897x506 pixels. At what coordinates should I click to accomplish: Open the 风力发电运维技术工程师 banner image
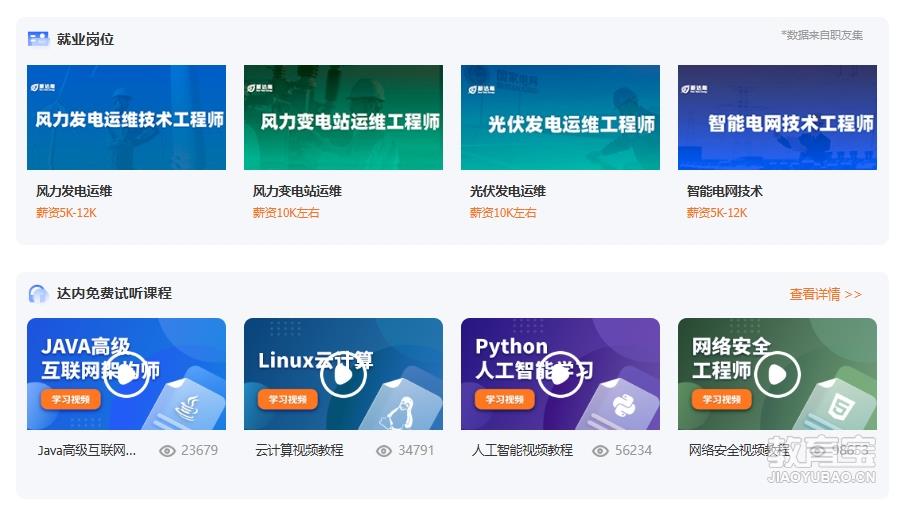tap(126, 118)
